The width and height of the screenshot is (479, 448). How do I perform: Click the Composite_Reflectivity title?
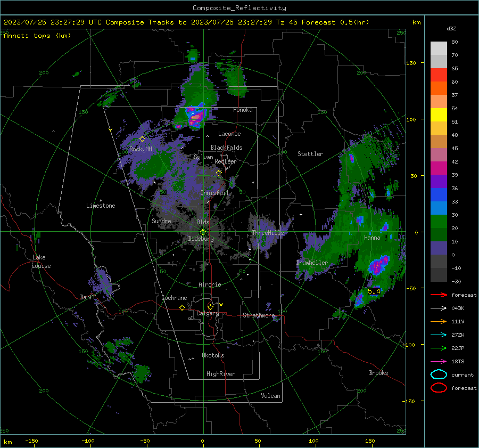click(x=240, y=8)
